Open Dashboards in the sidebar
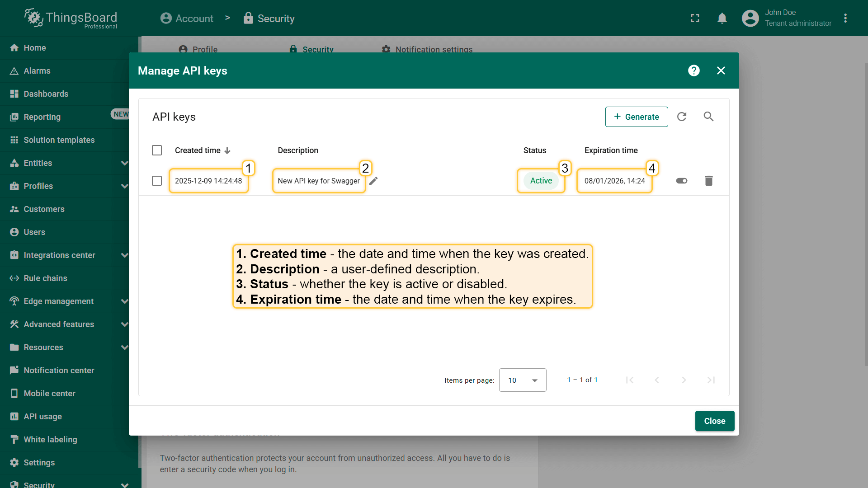The image size is (868, 488). point(46,94)
